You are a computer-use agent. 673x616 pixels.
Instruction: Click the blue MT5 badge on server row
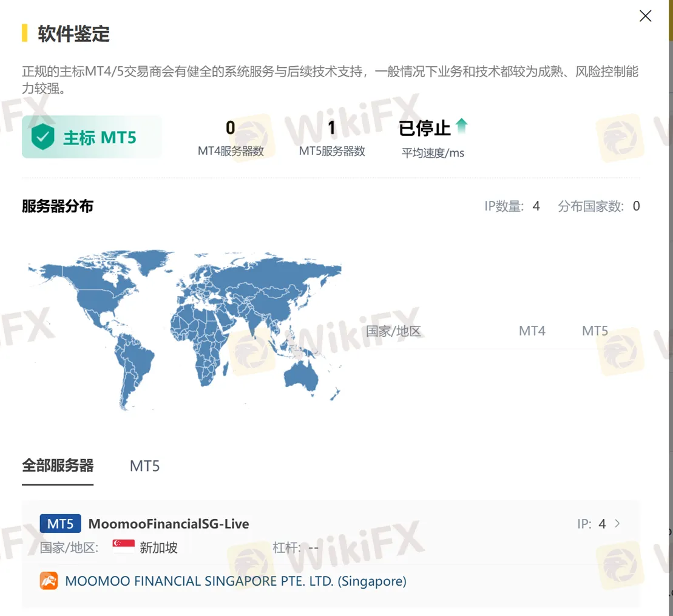60,524
